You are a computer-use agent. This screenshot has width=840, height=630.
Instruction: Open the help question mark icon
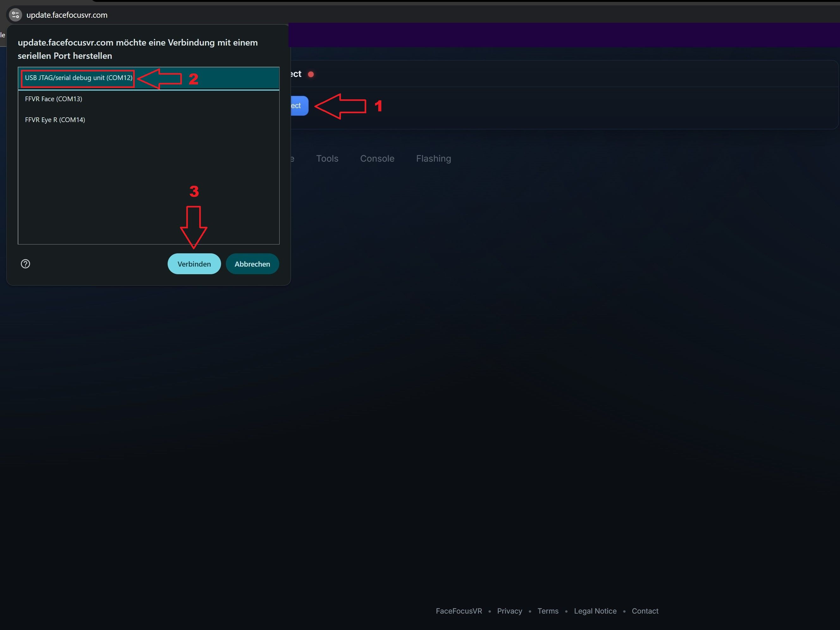pos(25,264)
